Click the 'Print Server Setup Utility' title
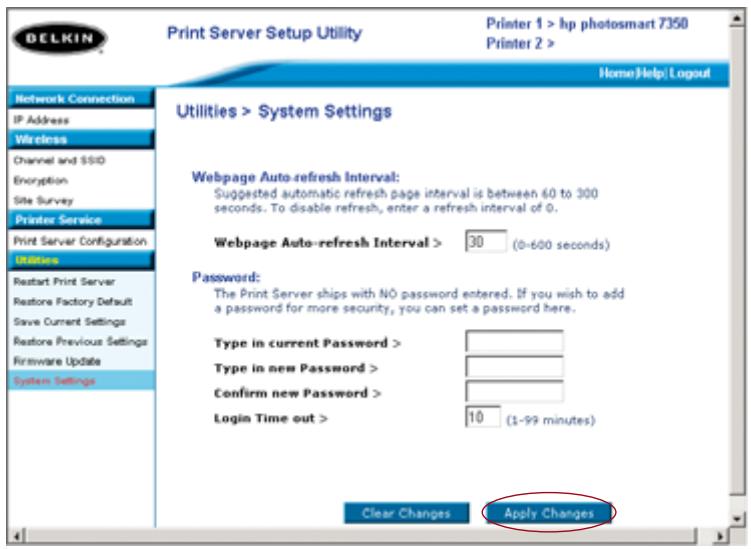751x549 pixels. click(x=264, y=33)
